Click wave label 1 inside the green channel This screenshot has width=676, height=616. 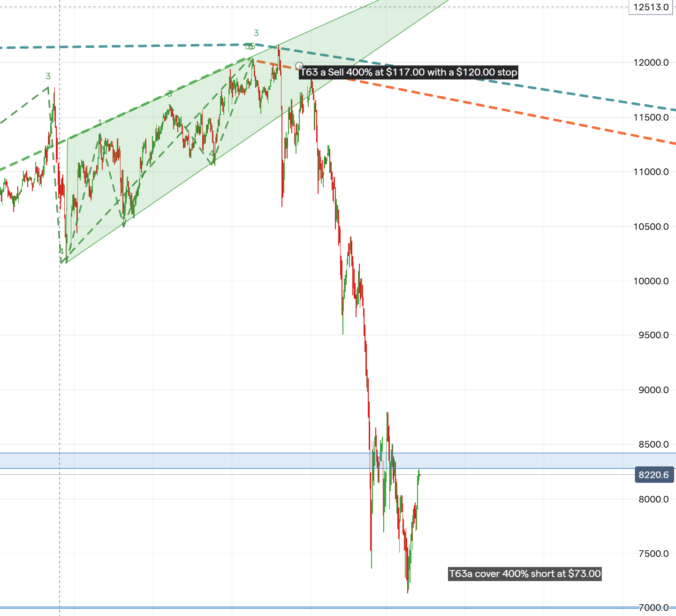pos(100,123)
